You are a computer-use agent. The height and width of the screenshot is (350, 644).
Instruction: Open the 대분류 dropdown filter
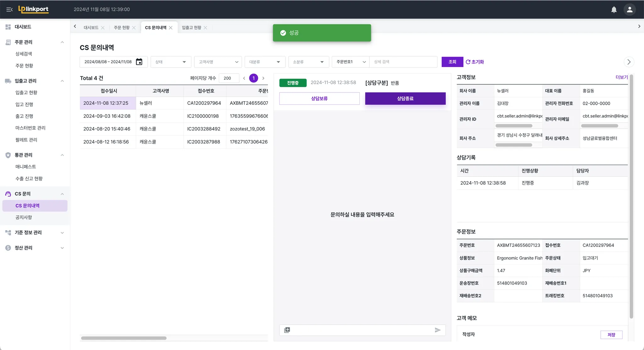tap(265, 62)
